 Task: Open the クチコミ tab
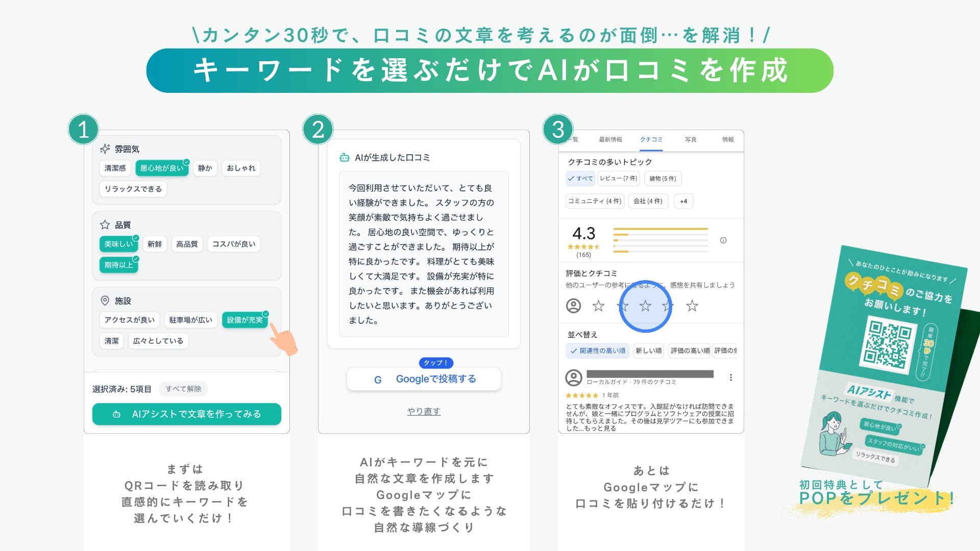[651, 140]
